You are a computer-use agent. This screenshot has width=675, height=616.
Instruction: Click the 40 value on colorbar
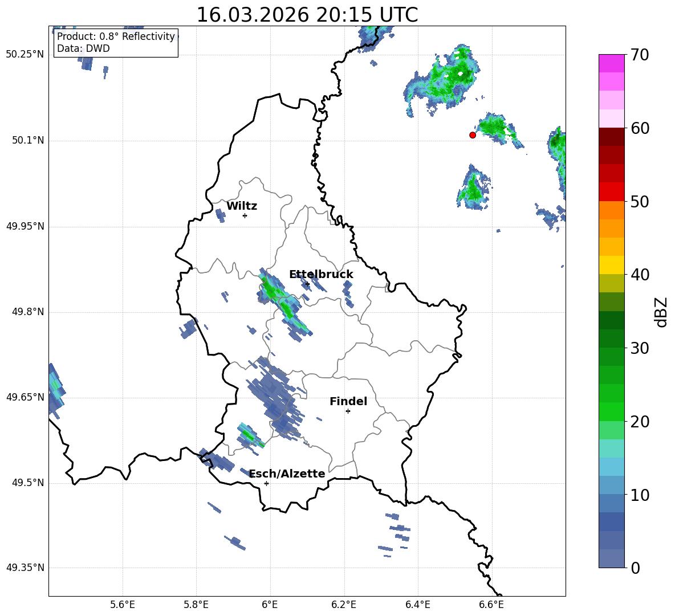click(640, 275)
